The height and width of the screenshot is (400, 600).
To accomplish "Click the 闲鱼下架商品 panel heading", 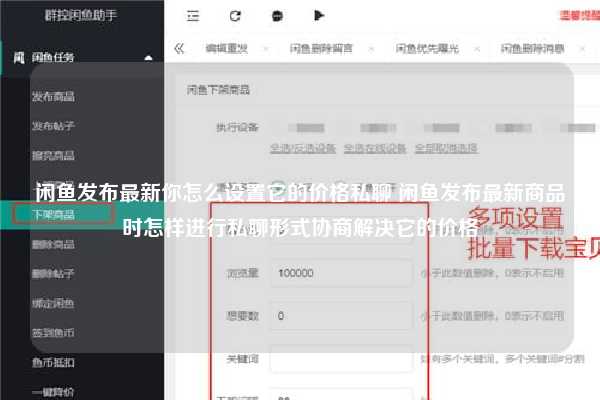I will pos(218,90).
